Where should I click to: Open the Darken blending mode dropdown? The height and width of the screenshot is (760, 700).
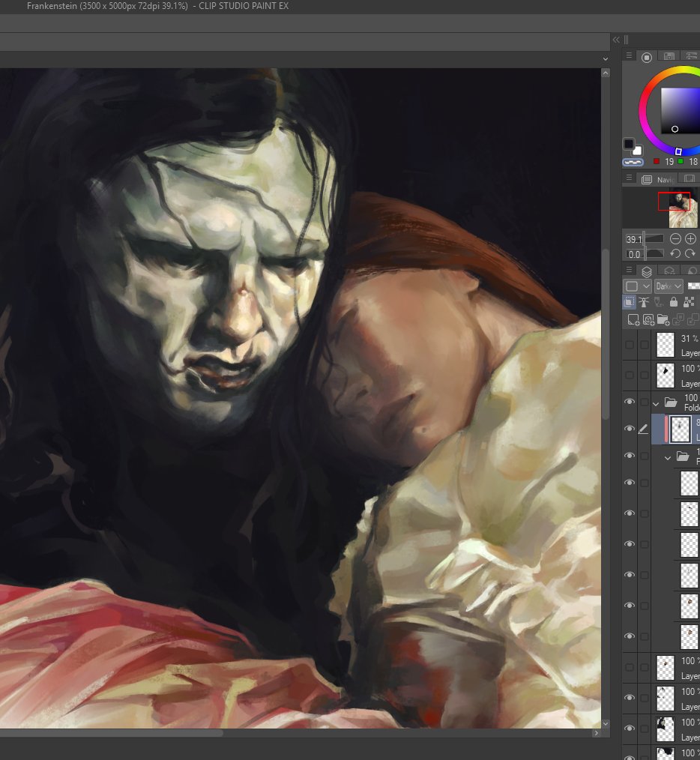pos(669,286)
